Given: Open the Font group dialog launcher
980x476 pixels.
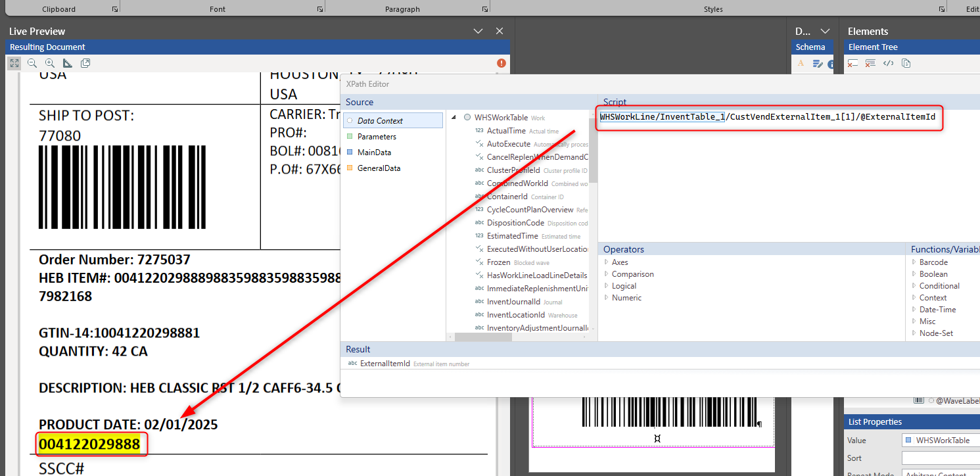Looking at the screenshot, I should tap(320, 9).
